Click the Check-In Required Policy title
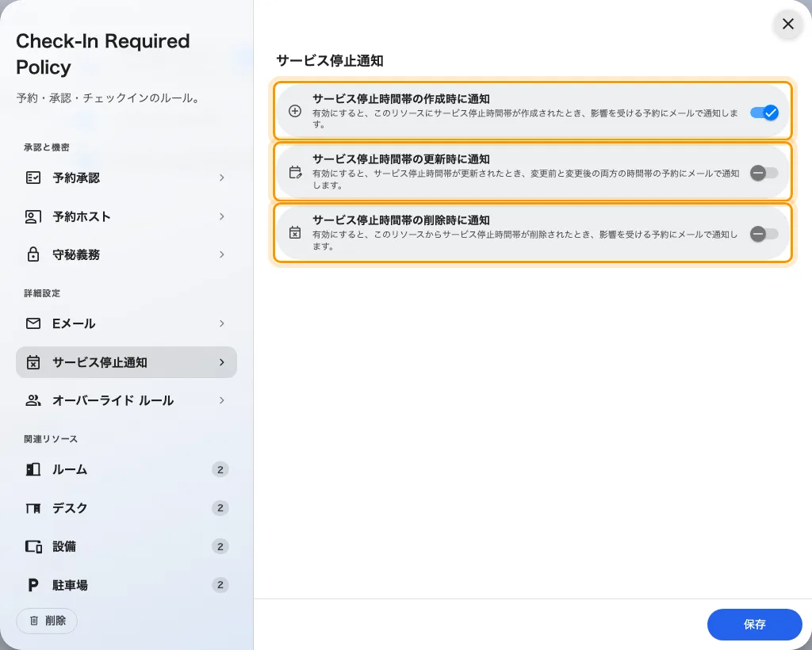The image size is (812, 650). [x=103, y=54]
